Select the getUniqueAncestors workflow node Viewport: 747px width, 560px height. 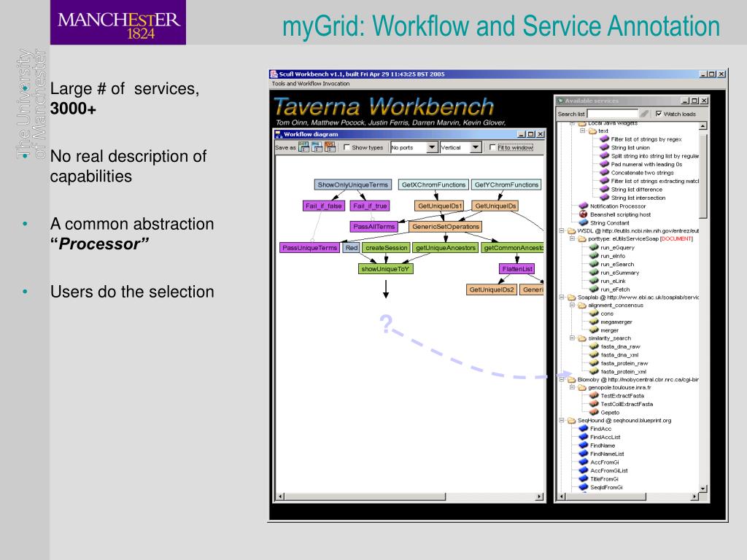[x=446, y=248]
